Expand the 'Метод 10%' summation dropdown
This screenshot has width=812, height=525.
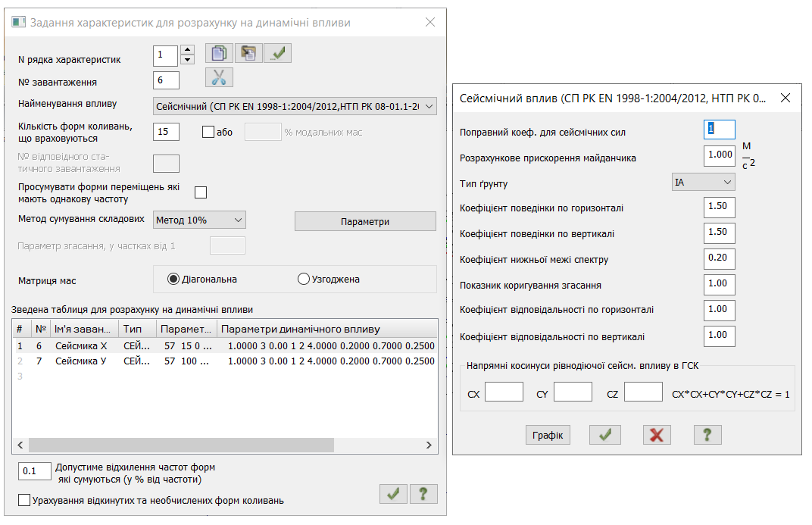[200, 220]
